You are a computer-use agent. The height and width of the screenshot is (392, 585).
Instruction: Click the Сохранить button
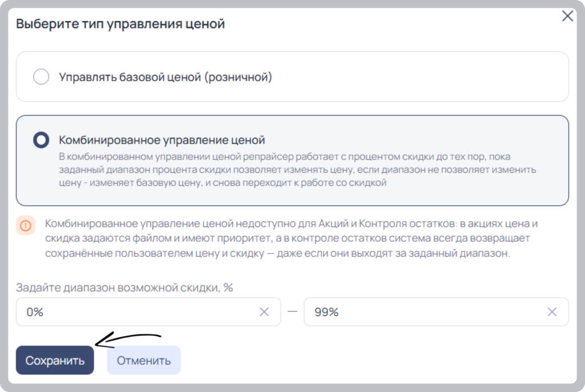[55, 360]
